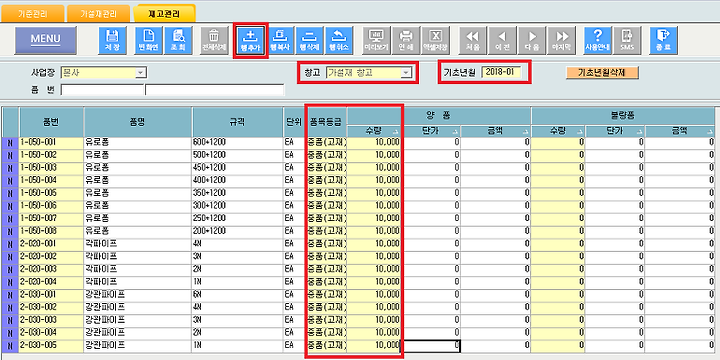
Task: Select cell 1-050-007 in 품번 column
Action: point(51,218)
